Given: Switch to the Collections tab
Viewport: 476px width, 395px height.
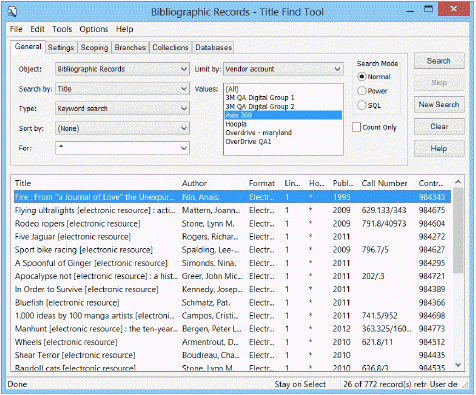Looking at the screenshot, I should [x=170, y=47].
